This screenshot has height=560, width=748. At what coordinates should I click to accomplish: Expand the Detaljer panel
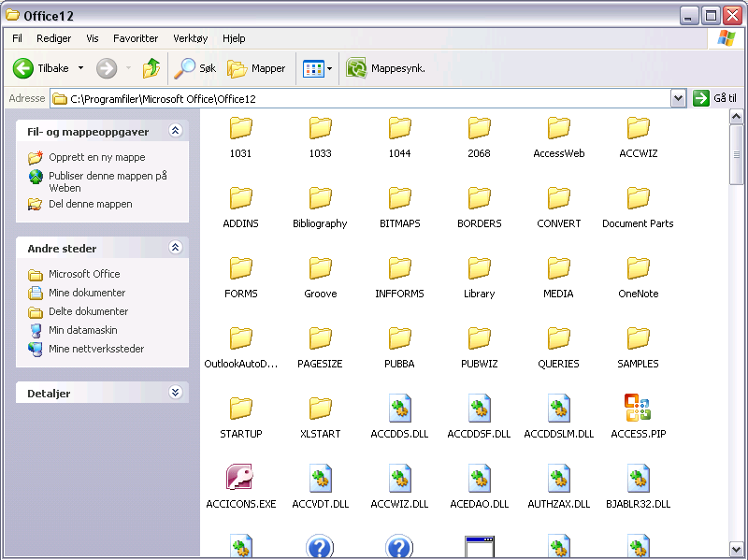point(174,394)
